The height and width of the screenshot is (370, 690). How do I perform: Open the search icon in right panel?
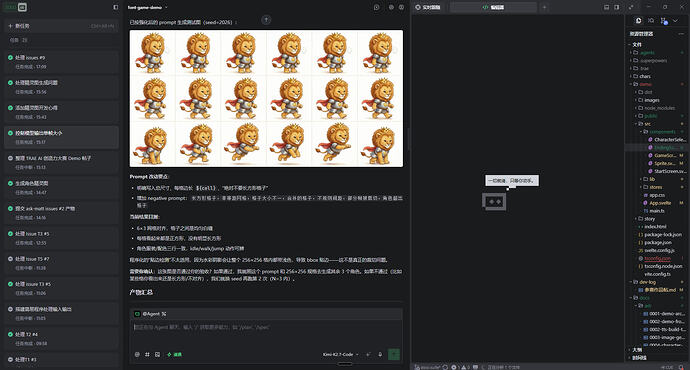[651, 21]
